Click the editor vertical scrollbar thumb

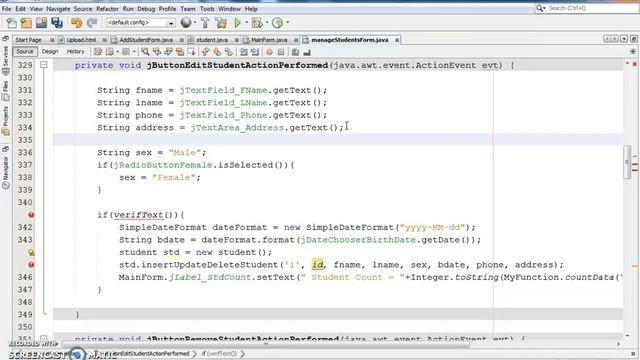click(627, 162)
